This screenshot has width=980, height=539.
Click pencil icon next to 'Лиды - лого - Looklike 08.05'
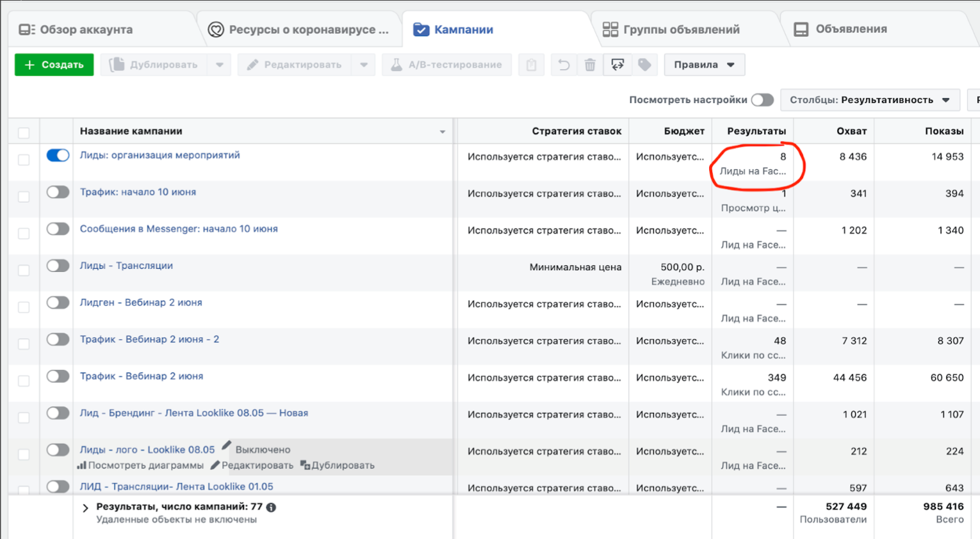pyautogui.click(x=226, y=446)
